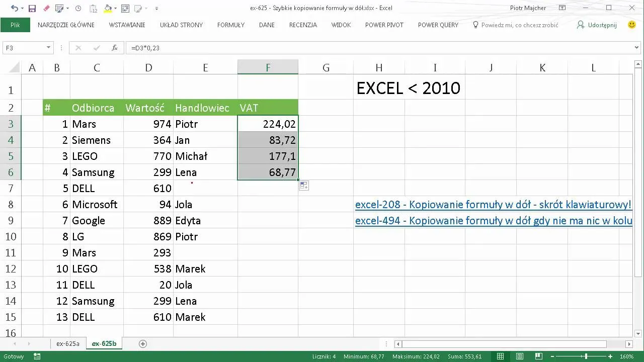Switch to the FORMUŁY ribbon tab
The height and width of the screenshot is (362, 644).
tap(230, 25)
